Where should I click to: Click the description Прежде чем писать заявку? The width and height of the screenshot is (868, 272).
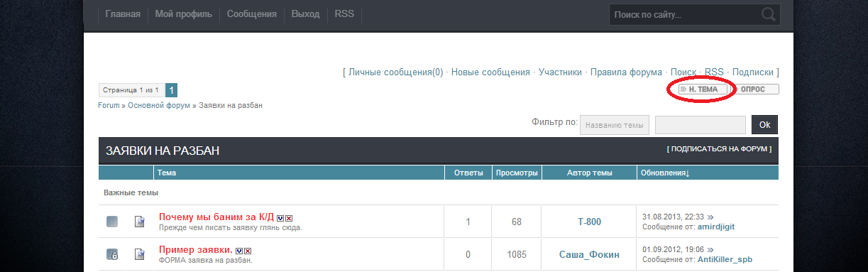click(231, 228)
